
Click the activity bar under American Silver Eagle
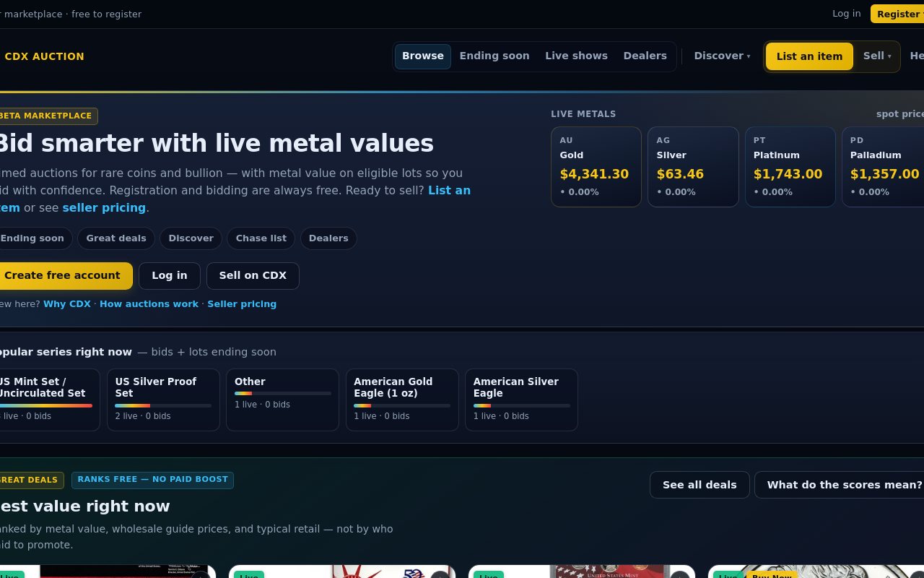coord(521,405)
